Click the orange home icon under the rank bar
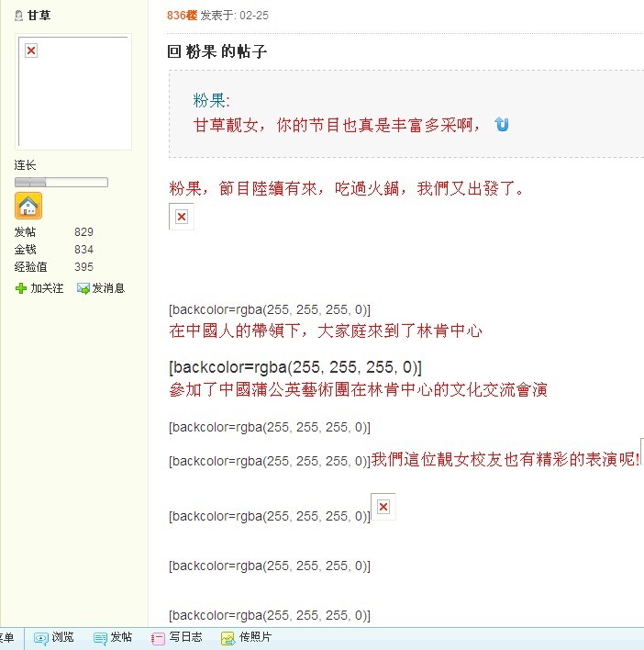 [x=28, y=206]
